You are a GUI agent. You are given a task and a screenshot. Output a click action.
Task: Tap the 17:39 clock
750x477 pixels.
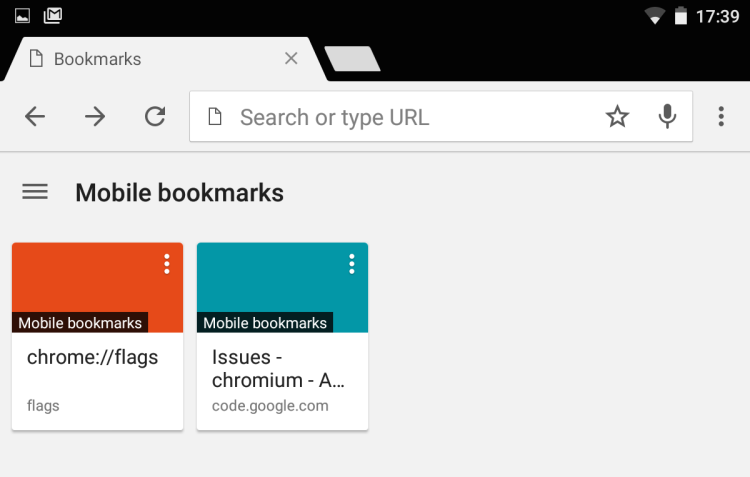[x=717, y=17]
